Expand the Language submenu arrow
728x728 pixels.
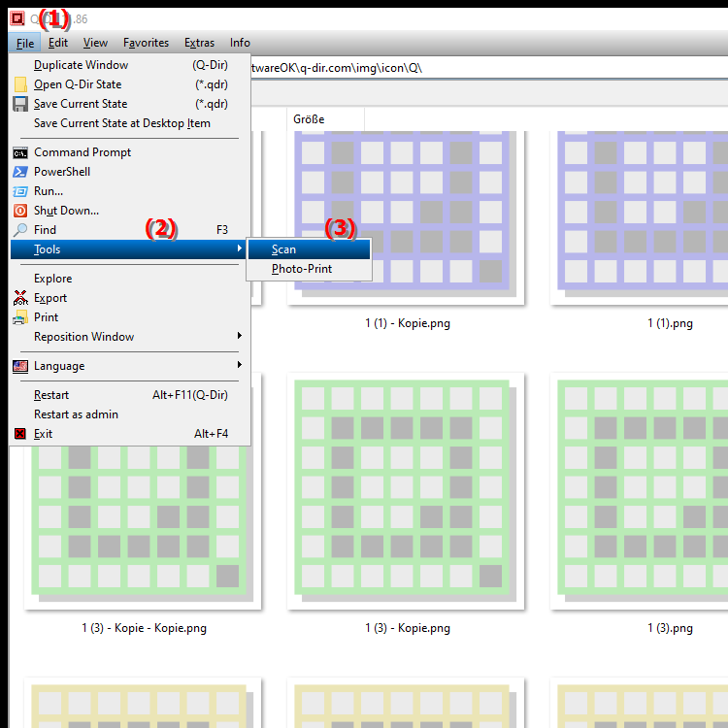tap(240, 365)
